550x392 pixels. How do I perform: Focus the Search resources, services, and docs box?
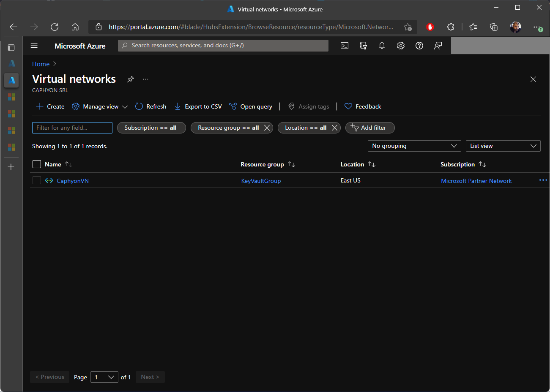223,46
